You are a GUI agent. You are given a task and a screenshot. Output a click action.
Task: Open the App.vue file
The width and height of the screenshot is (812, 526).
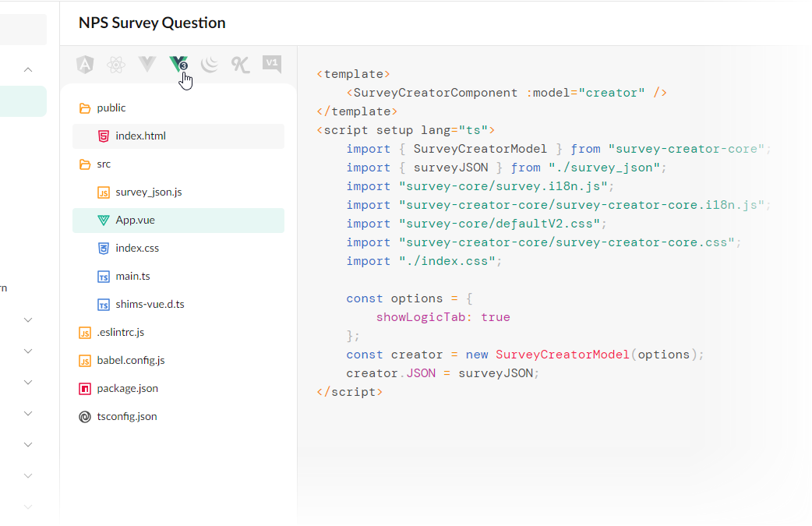point(136,220)
